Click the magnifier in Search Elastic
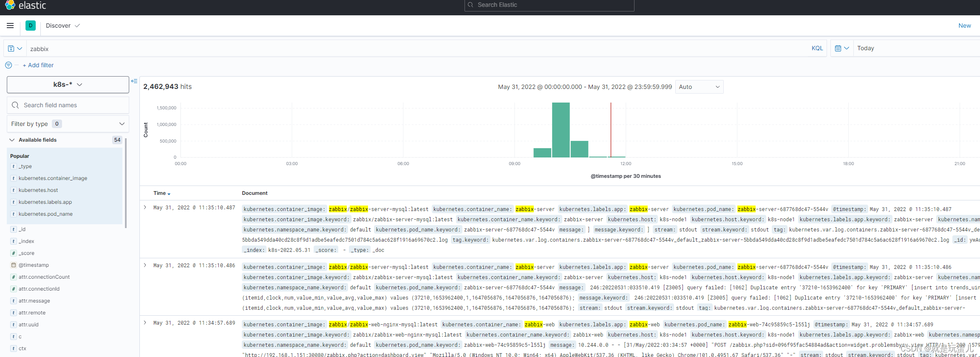This screenshot has height=357, width=980. (x=470, y=5)
